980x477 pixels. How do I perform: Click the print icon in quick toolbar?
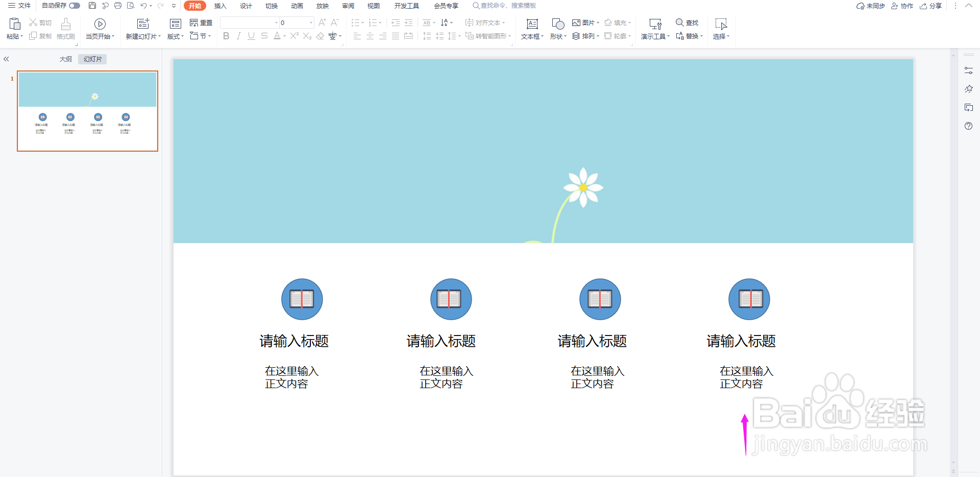118,6
